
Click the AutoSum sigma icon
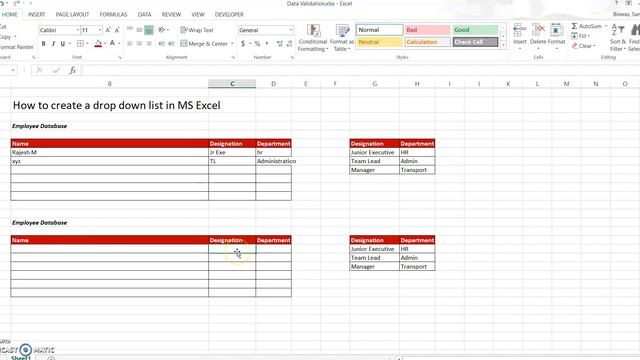click(574, 26)
